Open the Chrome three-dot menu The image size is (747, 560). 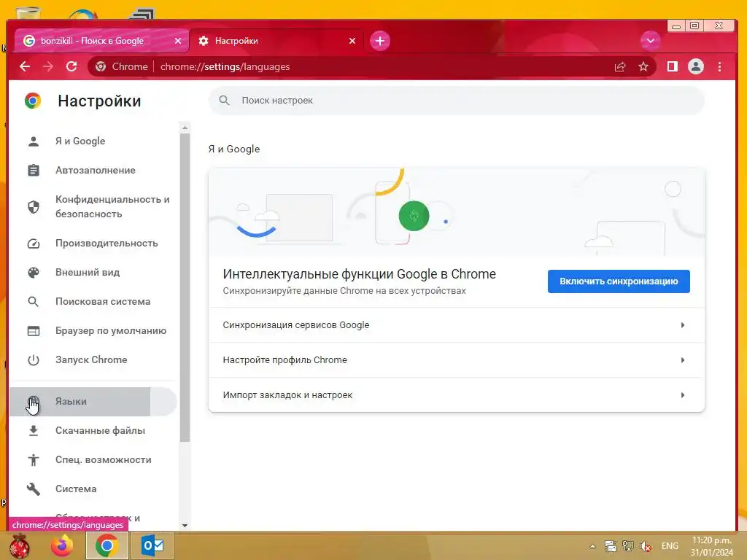[719, 66]
